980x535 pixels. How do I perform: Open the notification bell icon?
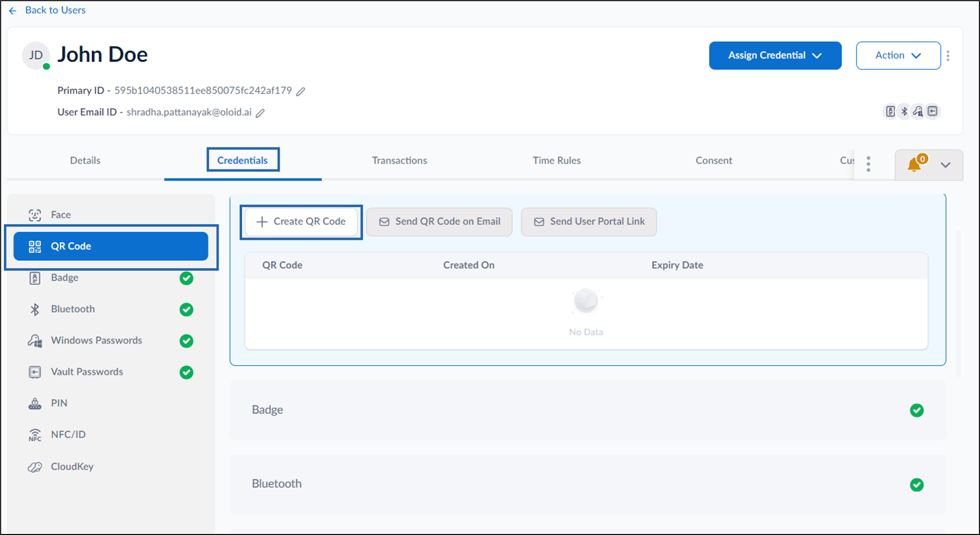(914, 164)
